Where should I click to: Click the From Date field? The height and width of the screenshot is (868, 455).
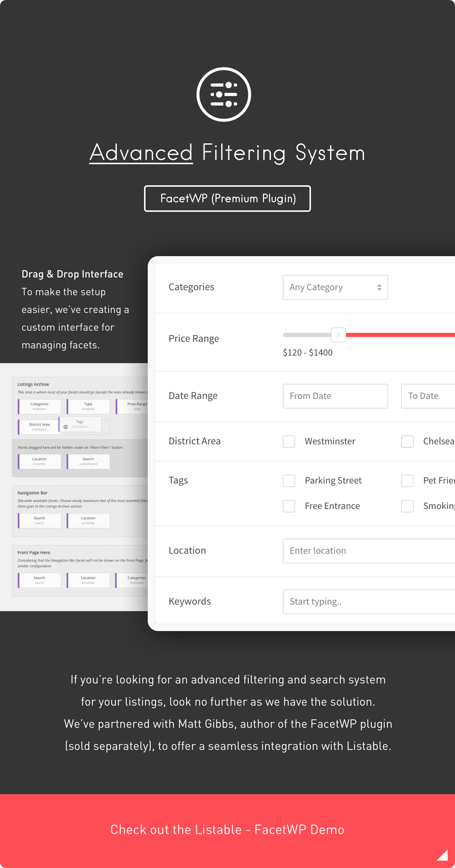point(335,396)
